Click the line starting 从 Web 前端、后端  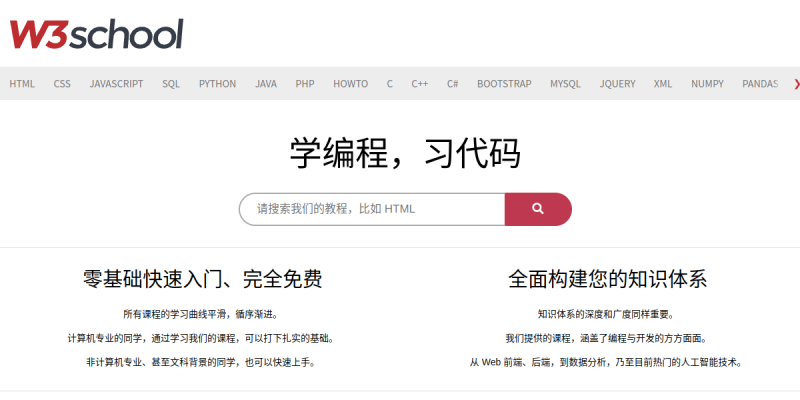point(607,363)
